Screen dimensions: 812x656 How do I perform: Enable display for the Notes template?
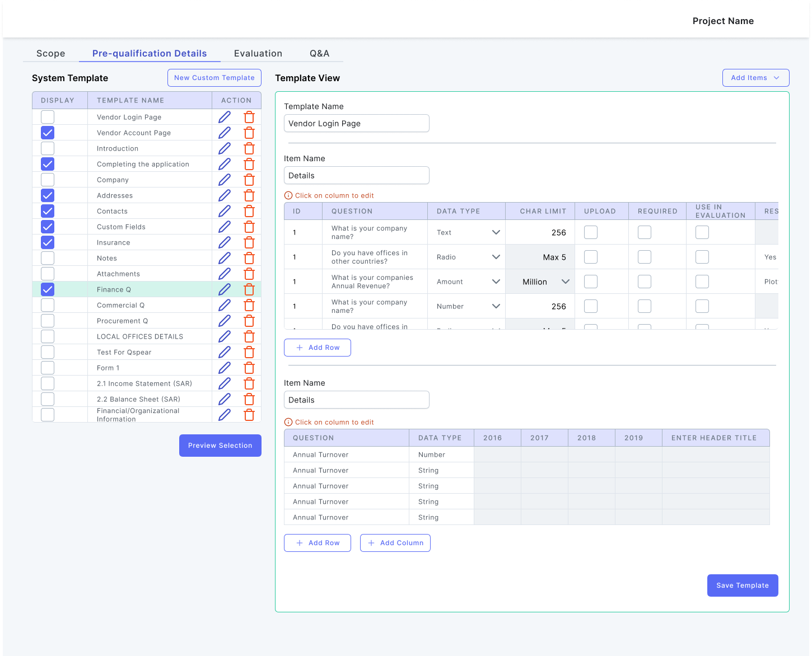pyautogui.click(x=47, y=257)
